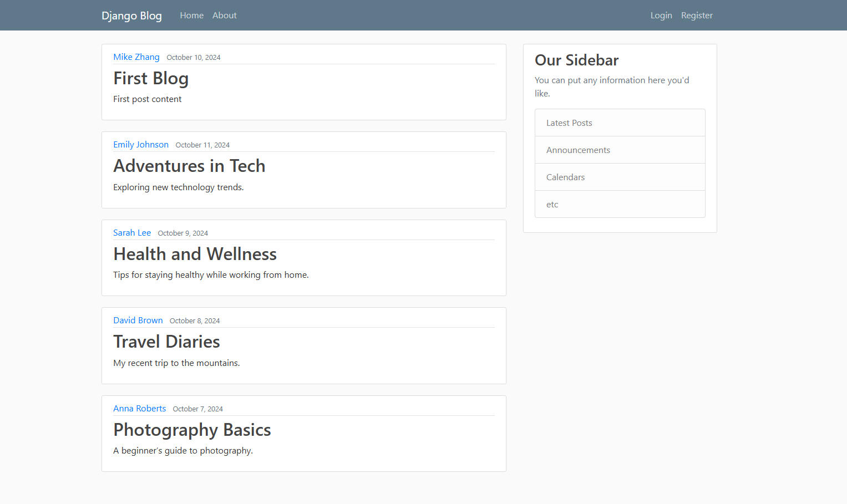Open the Health and Wellness post
This screenshot has height=504, width=847.
point(195,254)
